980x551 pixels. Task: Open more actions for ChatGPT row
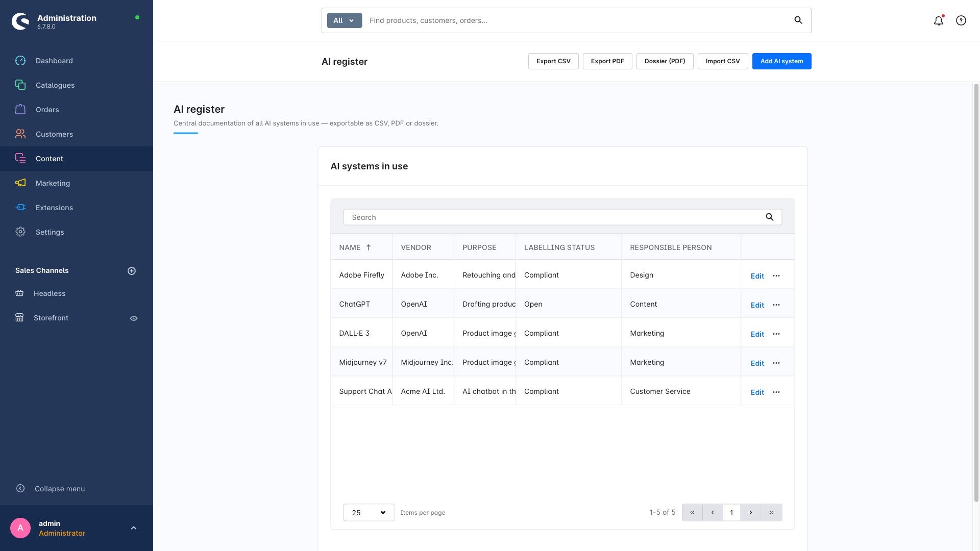click(x=776, y=305)
